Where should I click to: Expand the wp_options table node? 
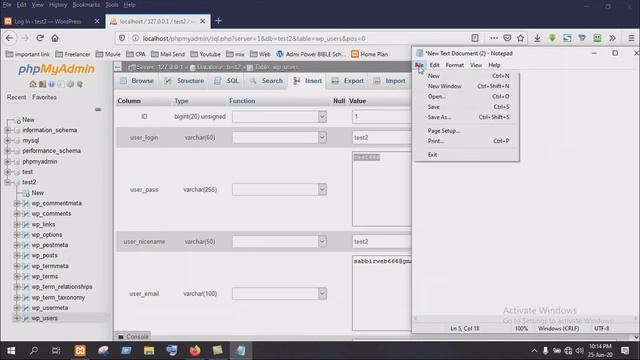tap(17, 235)
